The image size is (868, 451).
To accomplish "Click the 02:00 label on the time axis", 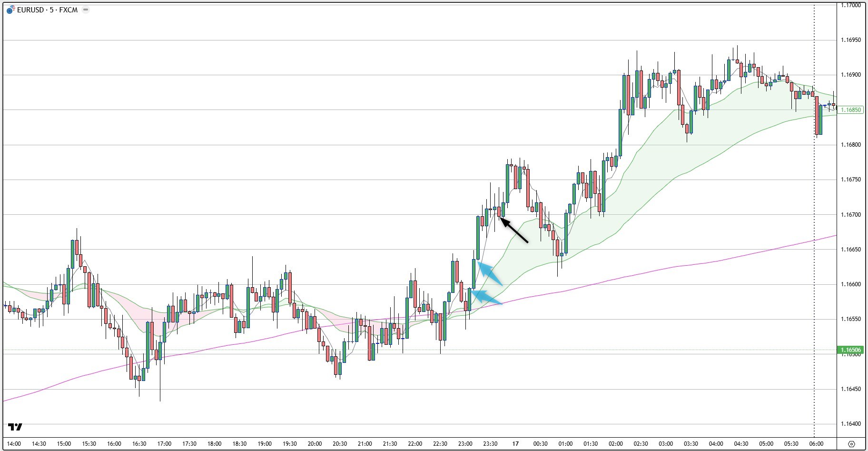I will (x=615, y=444).
